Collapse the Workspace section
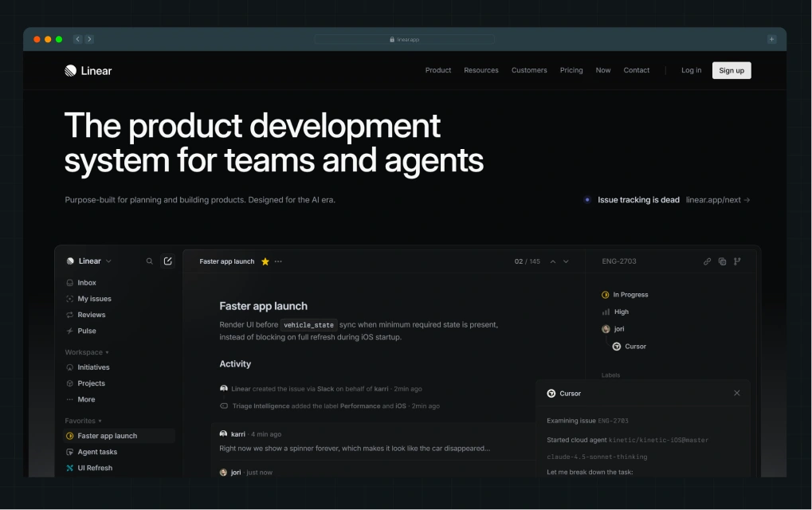The width and height of the screenshot is (812, 510). (x=87, y=352)
